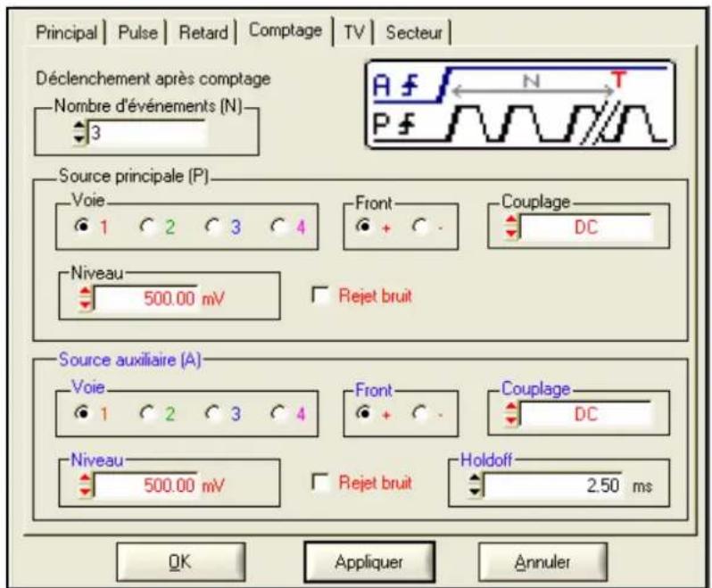Switch to the Principal tab
This screenshot has width=712, height=588.
click(67, 33)
